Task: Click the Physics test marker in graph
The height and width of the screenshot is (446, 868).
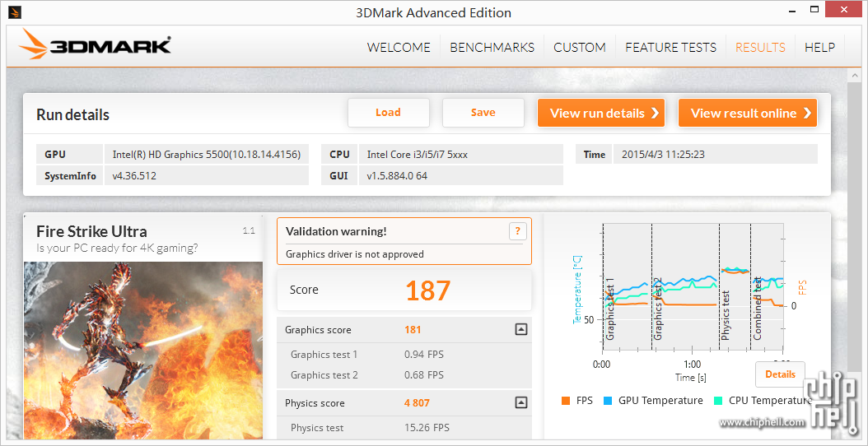Action: click(726, 315)
